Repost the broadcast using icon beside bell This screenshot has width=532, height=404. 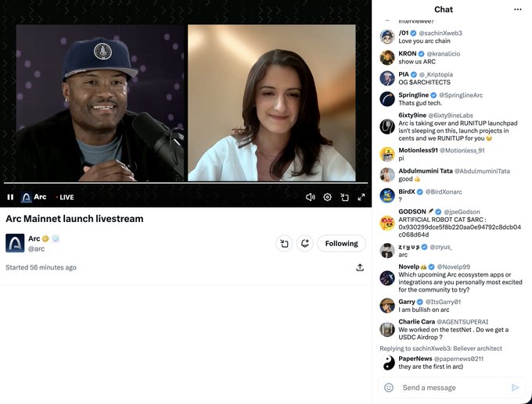(284, 243)
